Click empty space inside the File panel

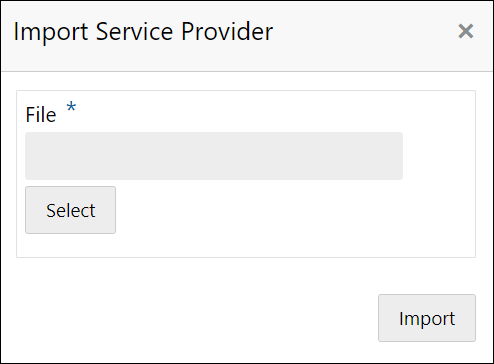[x=293, y=217]
